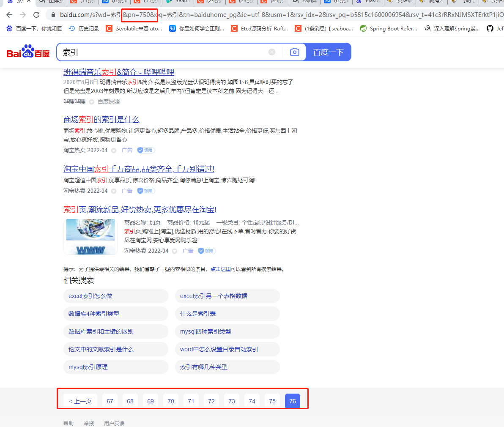Click the 帮助 footer link

coord(68,424)
